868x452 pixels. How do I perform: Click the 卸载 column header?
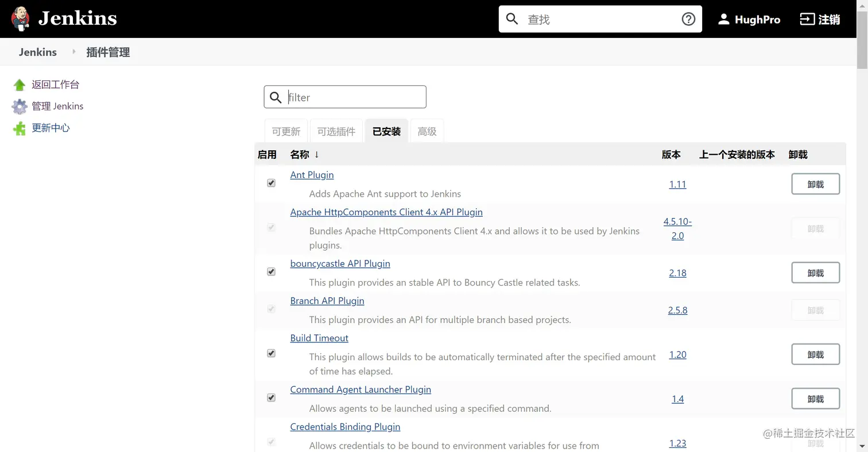coord(798,154)
